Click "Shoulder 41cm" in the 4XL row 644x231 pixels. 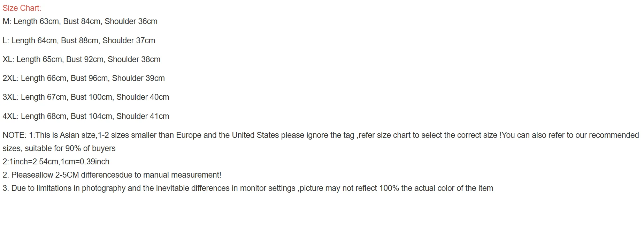point(143,117)
